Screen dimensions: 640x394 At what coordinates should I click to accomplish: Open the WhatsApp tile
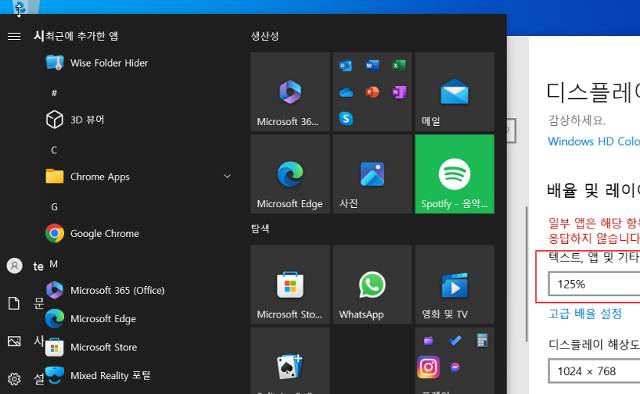[372, 285]
